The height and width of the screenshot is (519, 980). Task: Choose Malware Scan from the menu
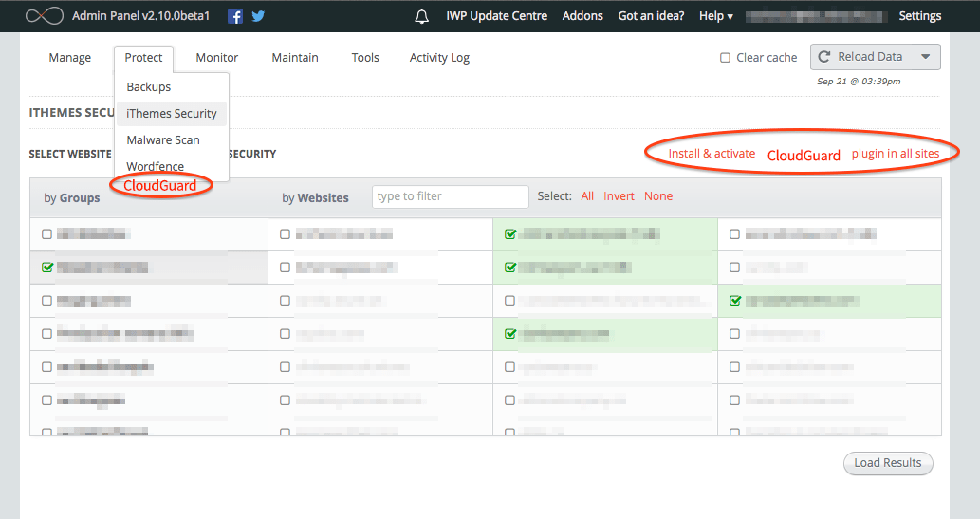(x=163, y=140)
